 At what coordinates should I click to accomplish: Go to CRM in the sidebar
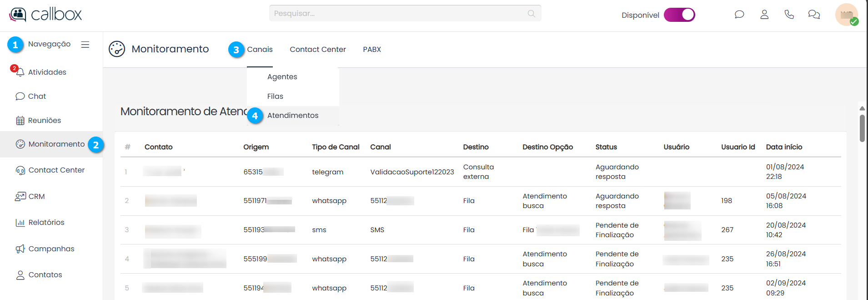pyautogui.click(x=36, y=196)
